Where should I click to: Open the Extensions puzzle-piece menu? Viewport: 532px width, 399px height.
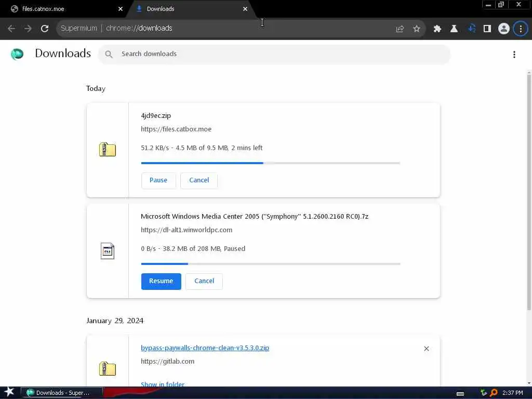click(437, 29)
